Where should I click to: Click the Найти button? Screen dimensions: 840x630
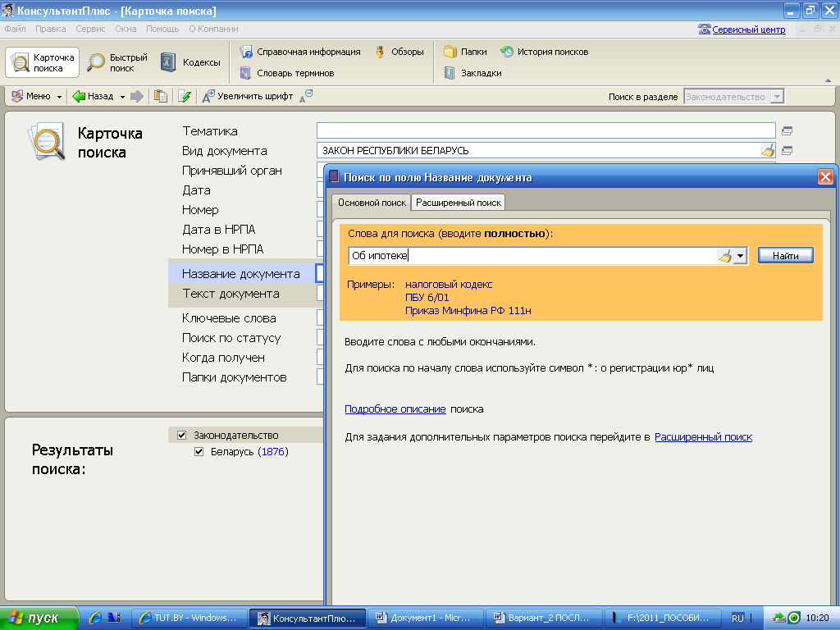[x=785, y=256]
